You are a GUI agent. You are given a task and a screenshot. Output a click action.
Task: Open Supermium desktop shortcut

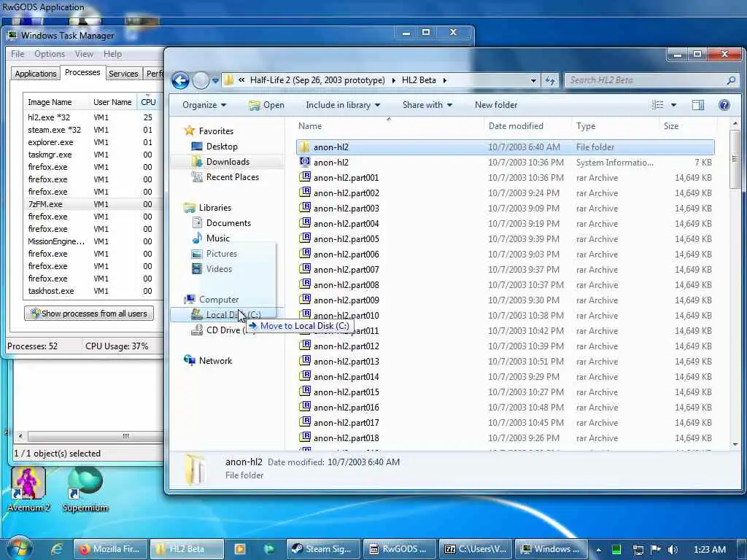click(x=85, y=489)
